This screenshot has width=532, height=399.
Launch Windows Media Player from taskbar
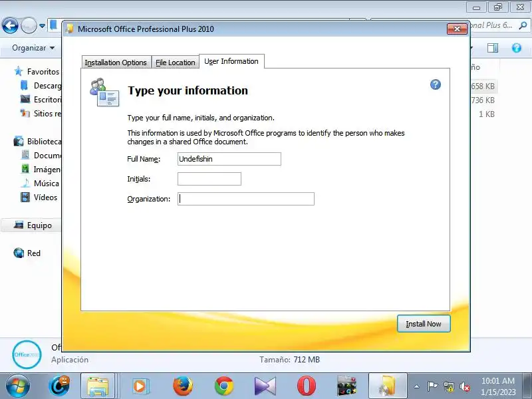pos(140,386)
